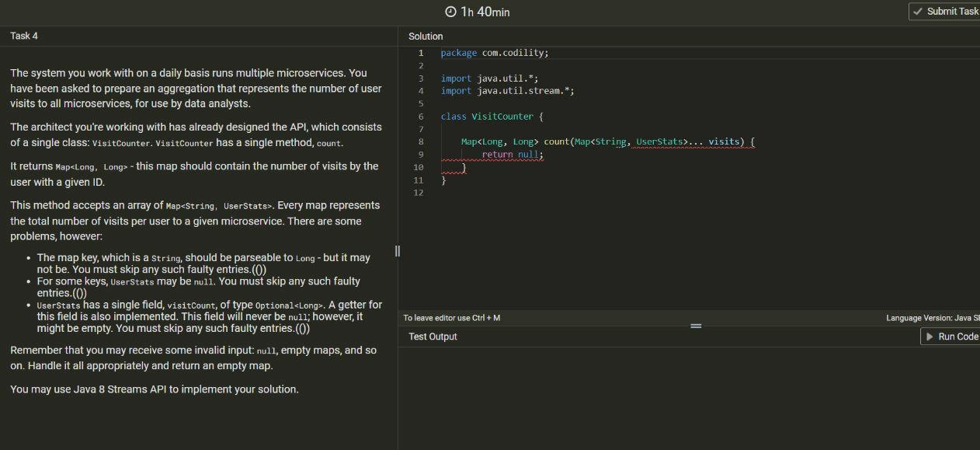Viewport: 980px width, 450px height.
Task: Click the 'To leave editor use Ctrl + M' hint
Action: (452, 318)
